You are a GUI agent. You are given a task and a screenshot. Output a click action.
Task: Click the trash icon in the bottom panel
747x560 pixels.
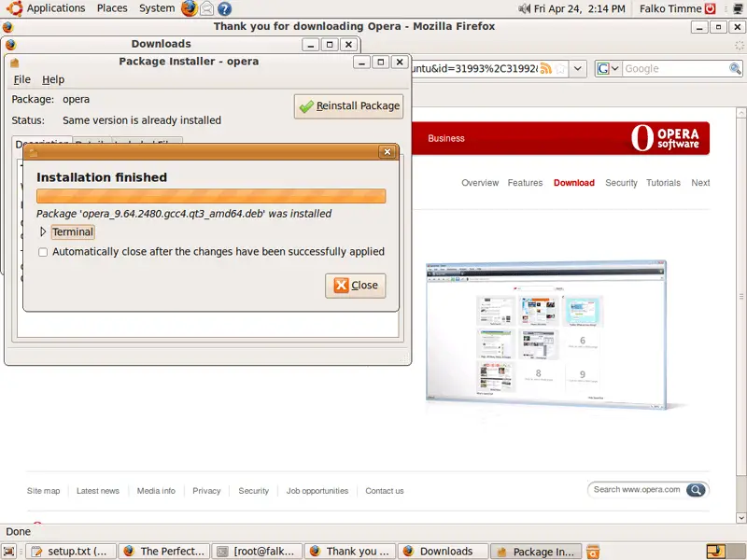[593, 552]
